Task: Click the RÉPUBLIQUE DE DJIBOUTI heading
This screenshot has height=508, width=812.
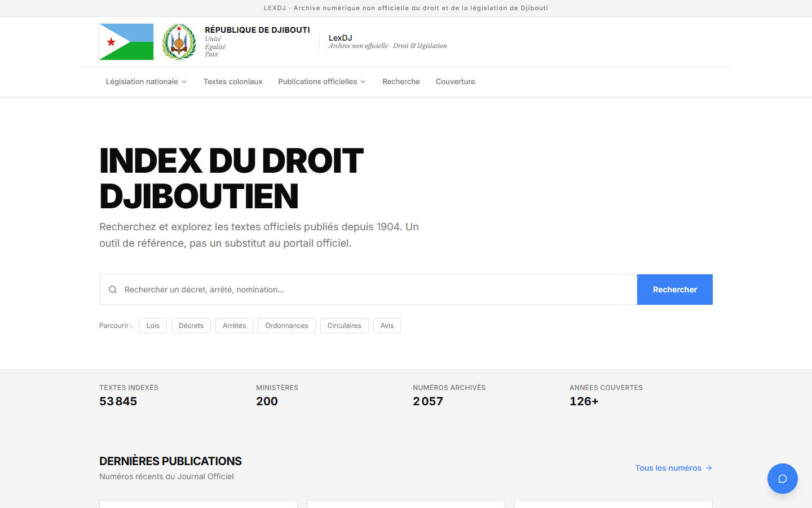Action: (x=257, y=30)
